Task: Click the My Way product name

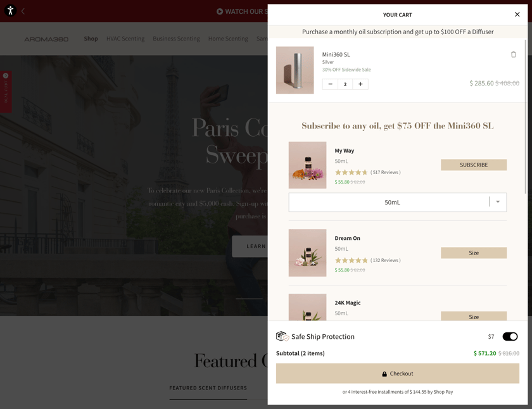Action: 345,151
